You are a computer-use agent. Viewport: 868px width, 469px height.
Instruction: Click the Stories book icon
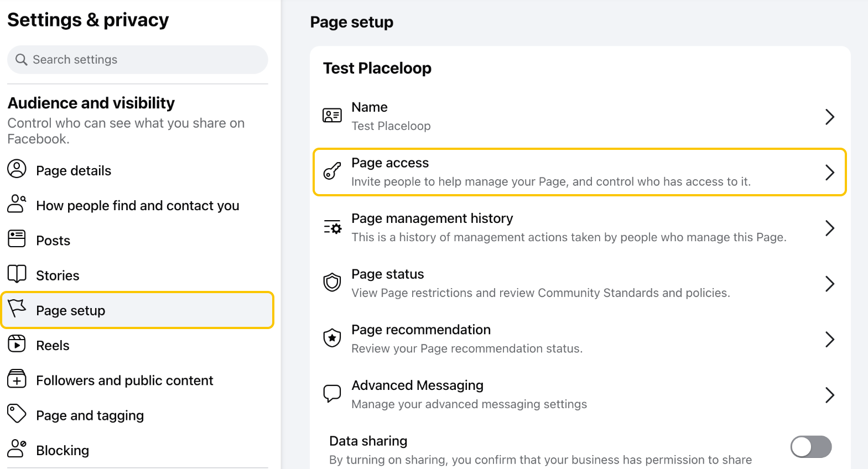click(17, 274)
